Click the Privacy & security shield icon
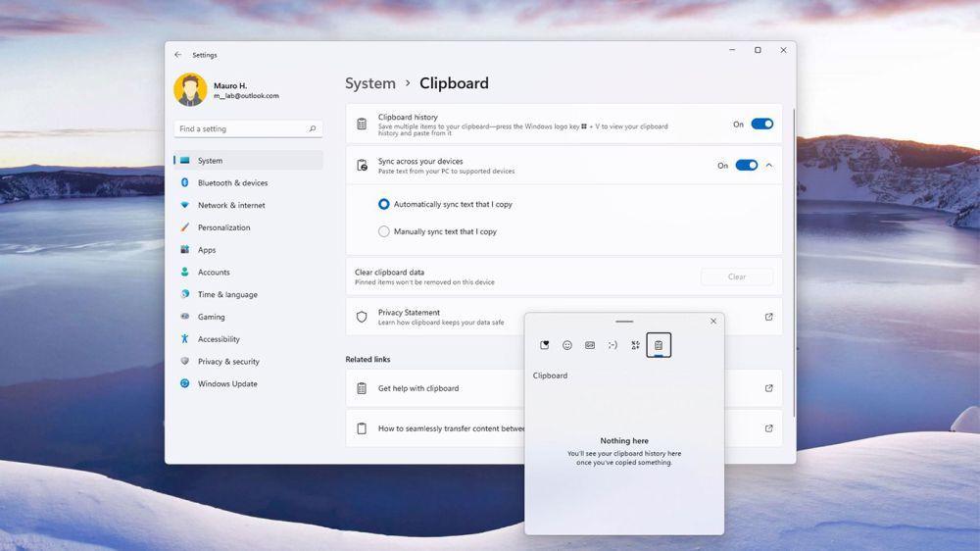The width and height of the screenshot is (980, 551). [x=185, y=361]
